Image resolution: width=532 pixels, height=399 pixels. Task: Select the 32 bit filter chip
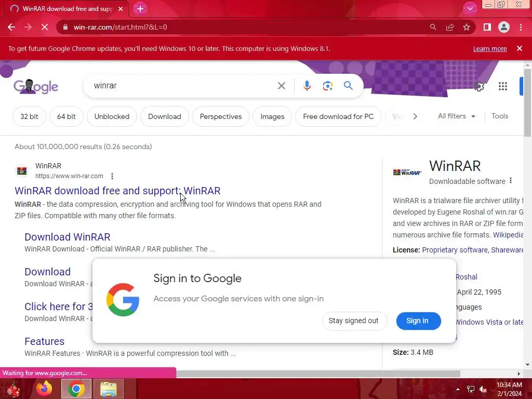[x=29, y=116]
